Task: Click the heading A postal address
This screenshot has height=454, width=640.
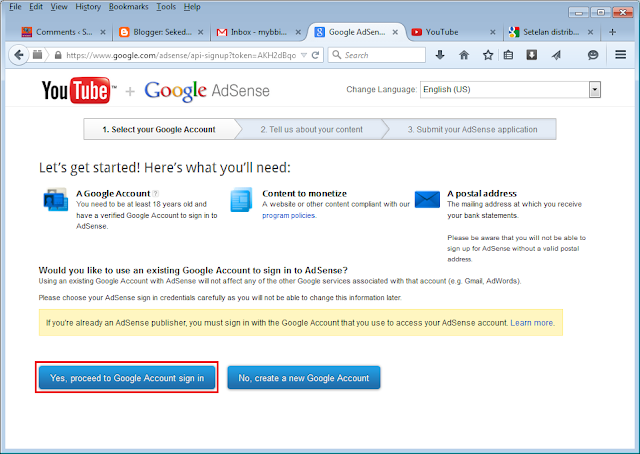Action: coord(482,194)
